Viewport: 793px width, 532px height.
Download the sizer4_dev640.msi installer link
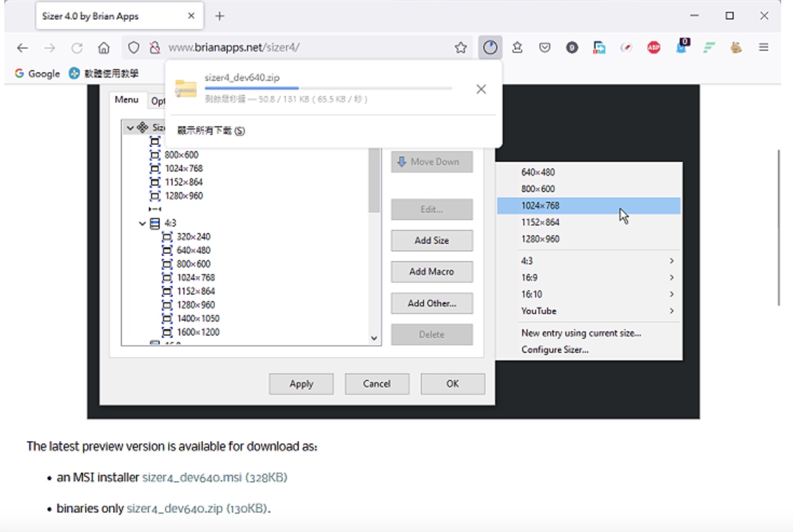tap(215, 478)
